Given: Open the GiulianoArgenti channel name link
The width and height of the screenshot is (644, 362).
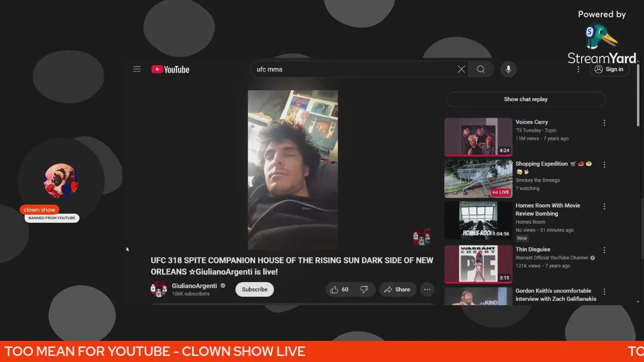Looking at the screenshot, I should coord(194,286).
